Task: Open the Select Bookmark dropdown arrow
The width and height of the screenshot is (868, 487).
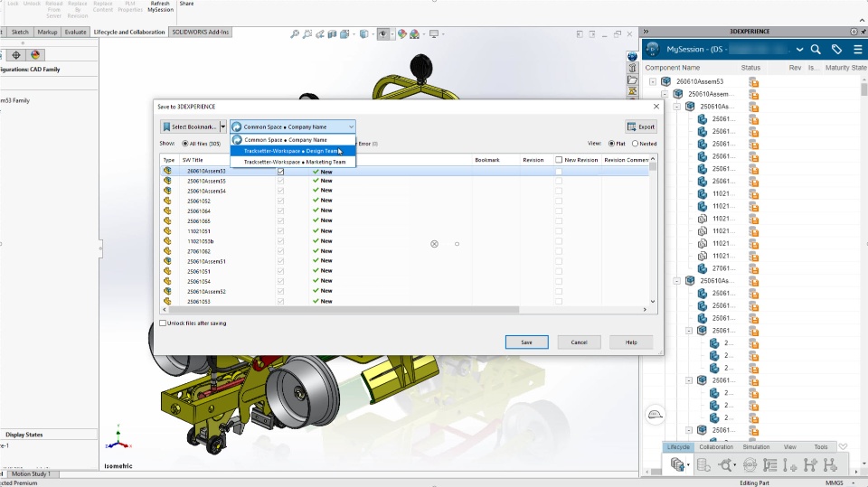Action: pyautogui.click(x=223, y=126)
